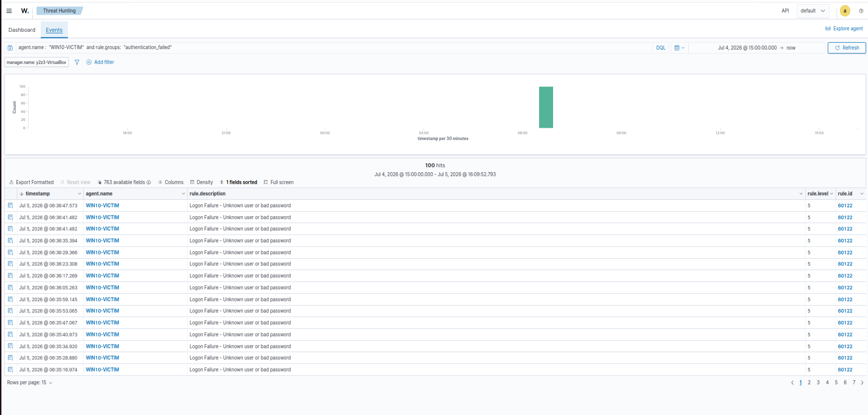
Task: Inspect document details for 06:35:59.145 event
Action: click(x=10, y=299)
